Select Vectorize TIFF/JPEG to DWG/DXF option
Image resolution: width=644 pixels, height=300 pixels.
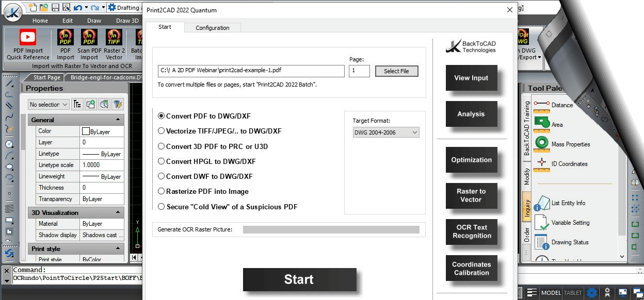[220, 131]
